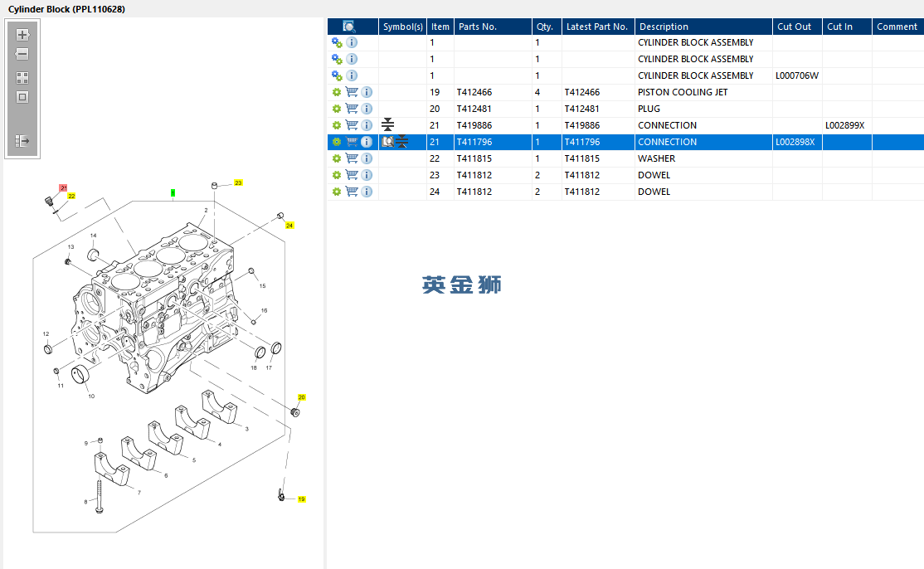The image size is (924, 569).
Task: Add PISTON COOLING JET to cart
Action: (352, 92)
